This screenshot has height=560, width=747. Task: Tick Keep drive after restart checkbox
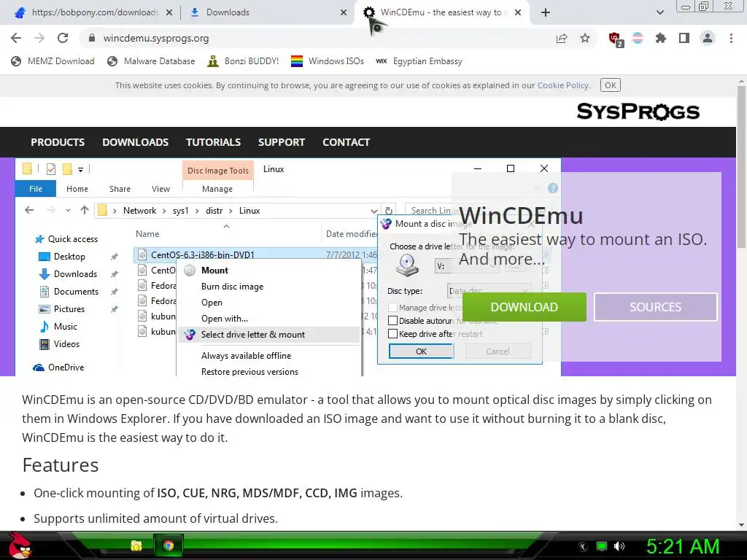[x=392, y=334]
